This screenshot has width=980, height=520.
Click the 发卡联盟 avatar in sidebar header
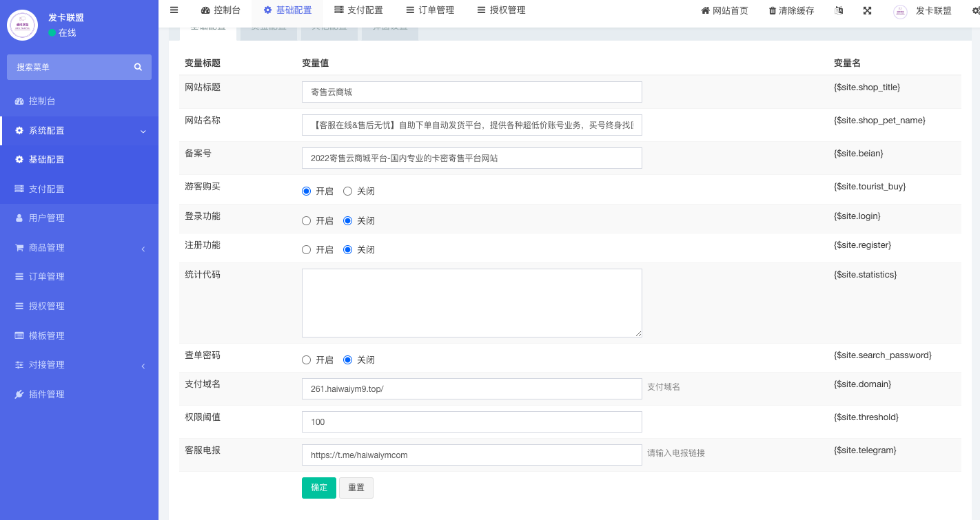(x=22, y=25)
